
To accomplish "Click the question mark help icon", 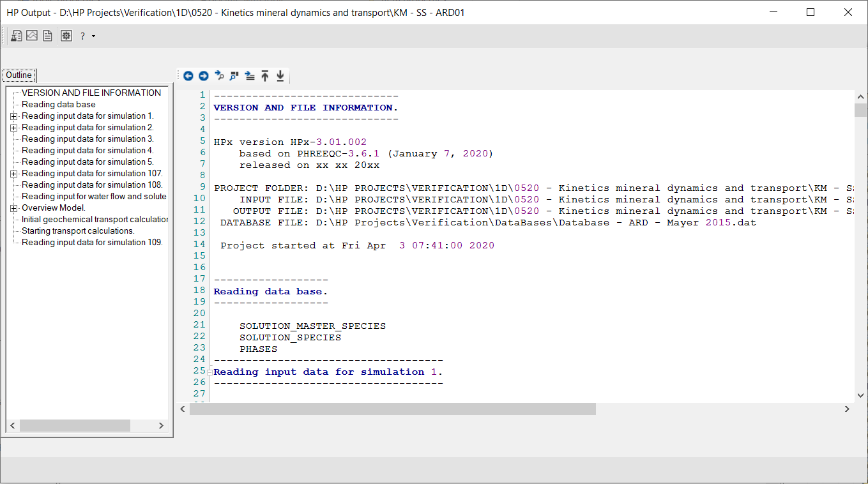I will [82, 36].
